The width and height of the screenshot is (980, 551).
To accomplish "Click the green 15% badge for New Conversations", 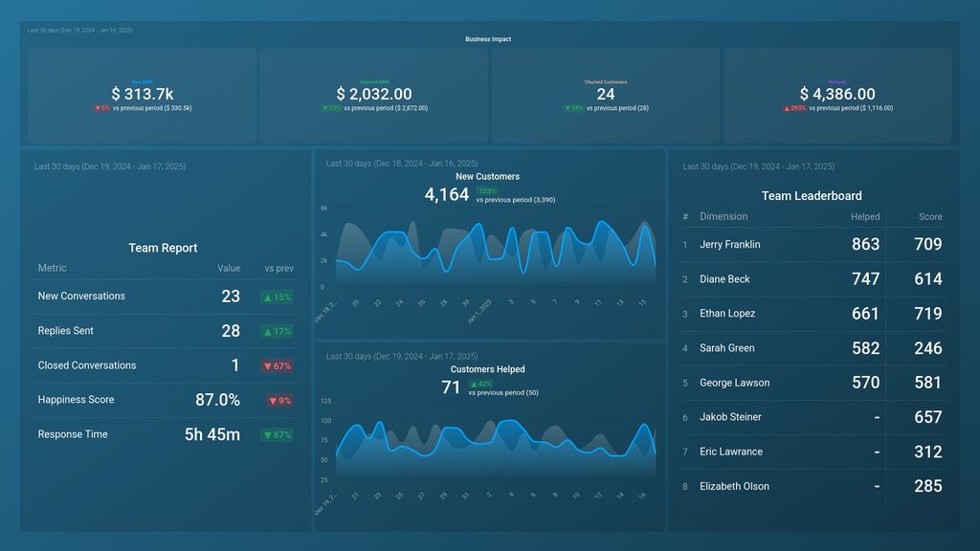I will 277,298.
